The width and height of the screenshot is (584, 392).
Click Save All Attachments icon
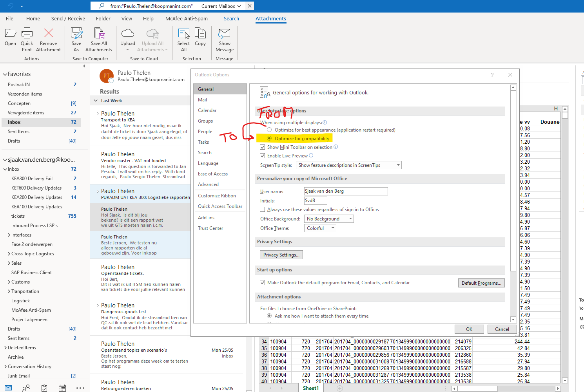click(99, 33)
